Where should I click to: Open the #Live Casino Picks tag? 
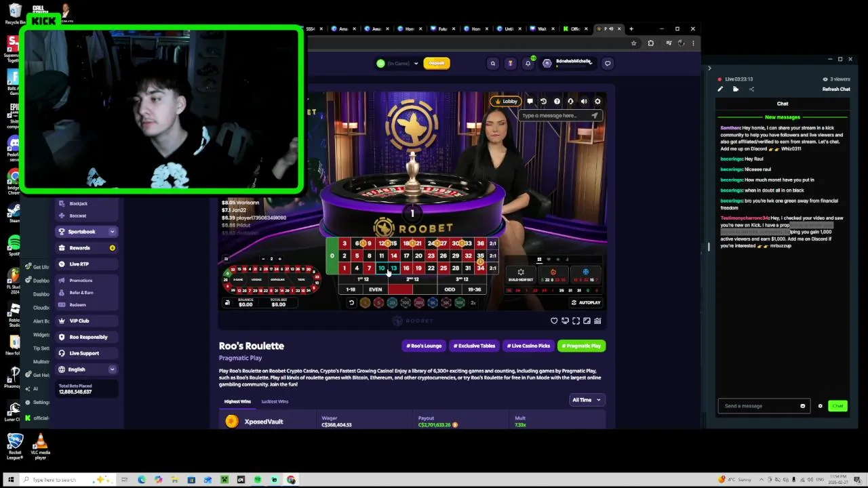click(528, 346)
